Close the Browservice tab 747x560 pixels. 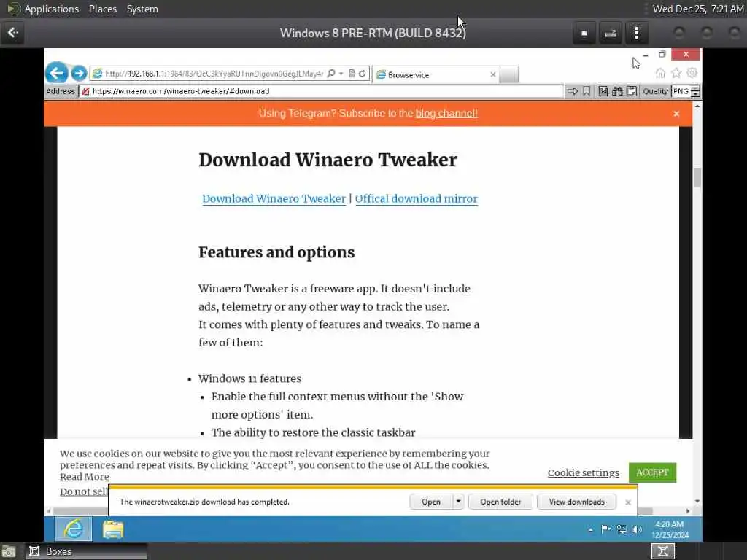[493, 75]
